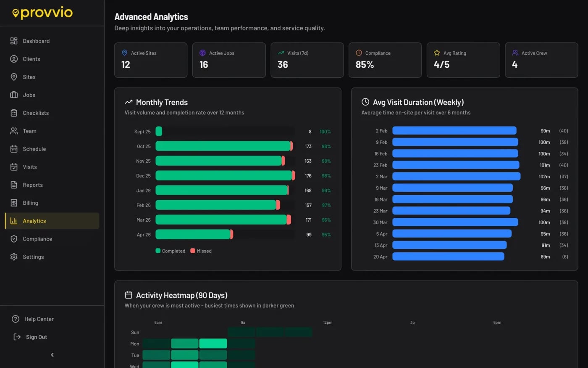588x368 pixels.
Task: Go to the Clients section
Action: coord(52,59)
